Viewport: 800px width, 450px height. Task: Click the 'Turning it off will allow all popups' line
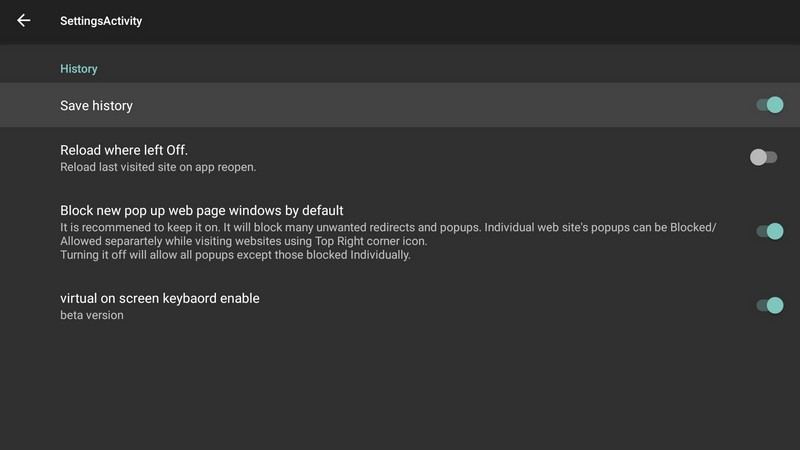click(235, 254)
